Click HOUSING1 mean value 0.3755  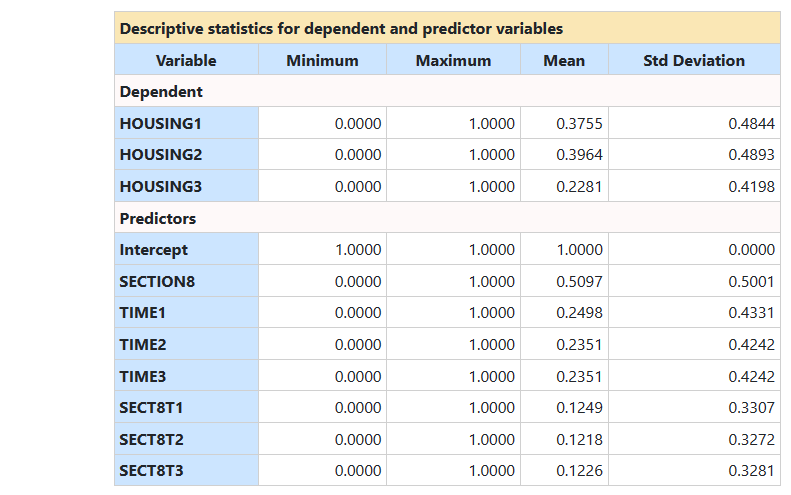(579, 124)
